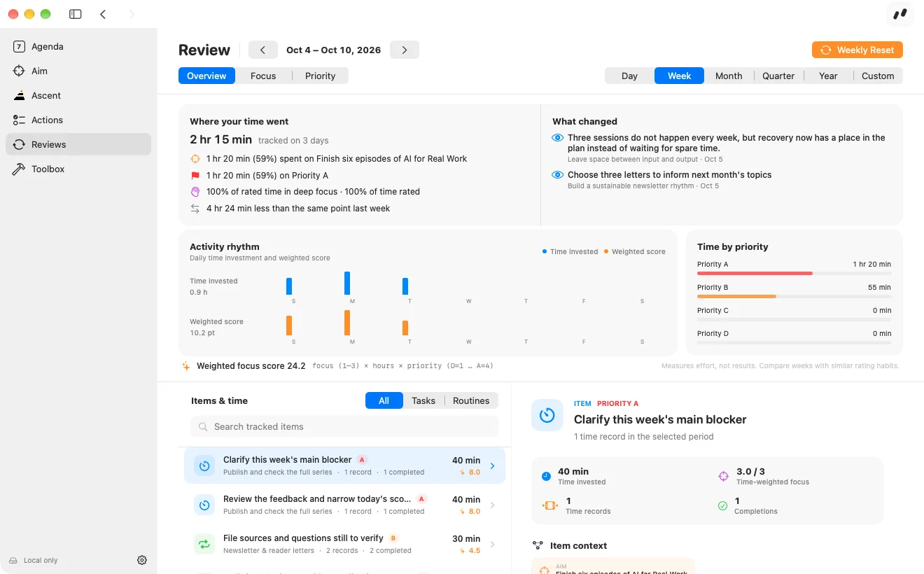Select the Year period button
This screenshot has width=924, height=574.
pos(828,76)
